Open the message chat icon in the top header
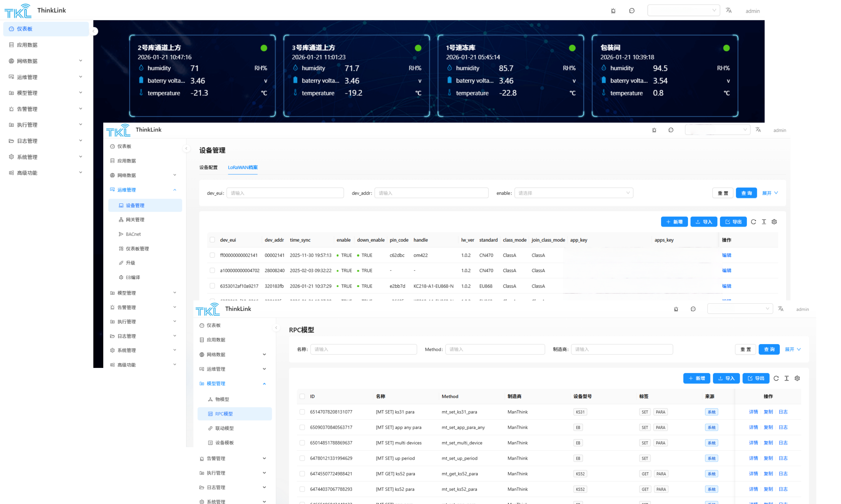Image resolution: width=841 pixels, height=504 pixels. pyautogui.click(x=632, y=10)
